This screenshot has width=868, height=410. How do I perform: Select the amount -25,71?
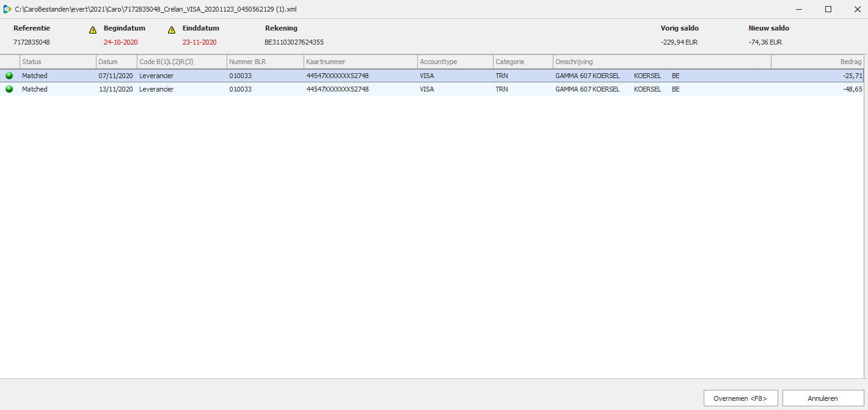[852, 76]
